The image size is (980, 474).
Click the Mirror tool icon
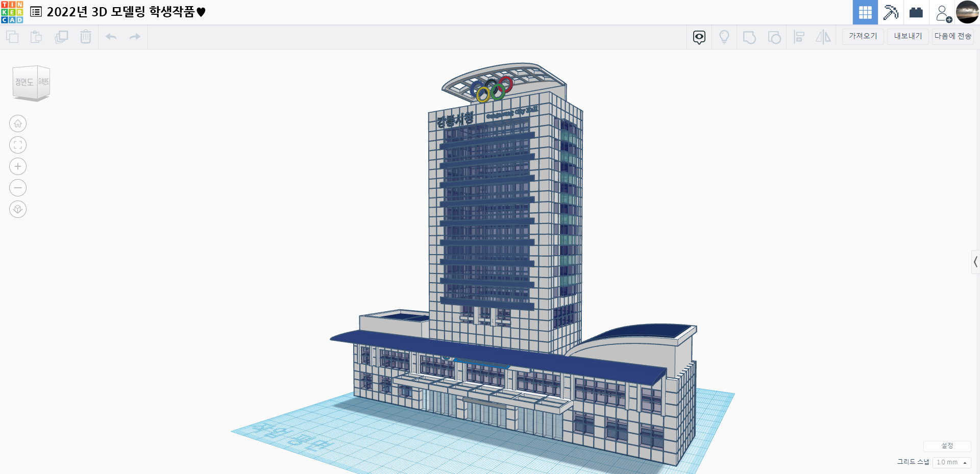pyautogui.click(x=823, y=37)
